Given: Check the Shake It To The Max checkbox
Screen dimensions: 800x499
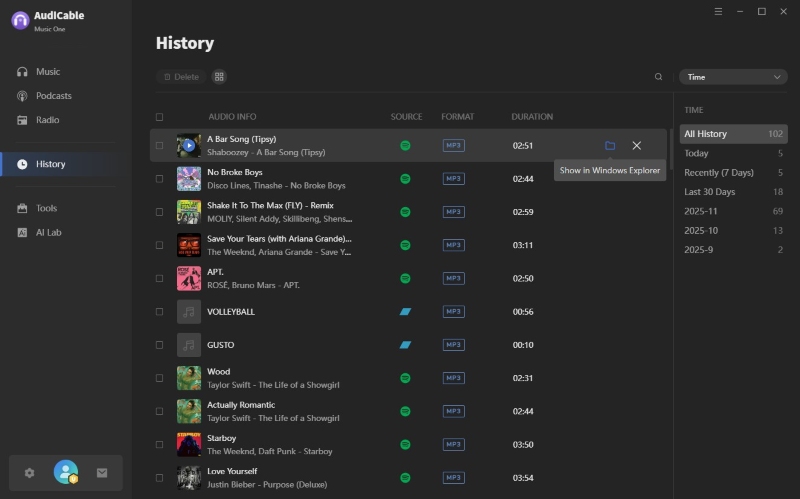Looking at the screenshot, I should (x=159, y=212).
